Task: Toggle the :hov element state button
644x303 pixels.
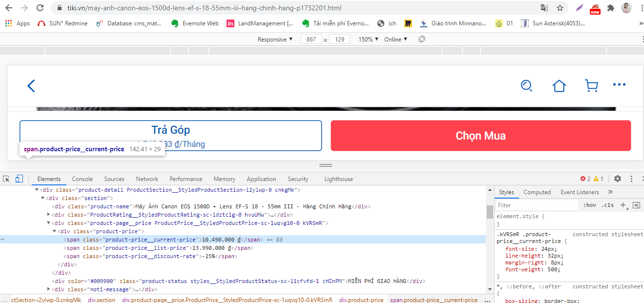Action: pos(590,205)
